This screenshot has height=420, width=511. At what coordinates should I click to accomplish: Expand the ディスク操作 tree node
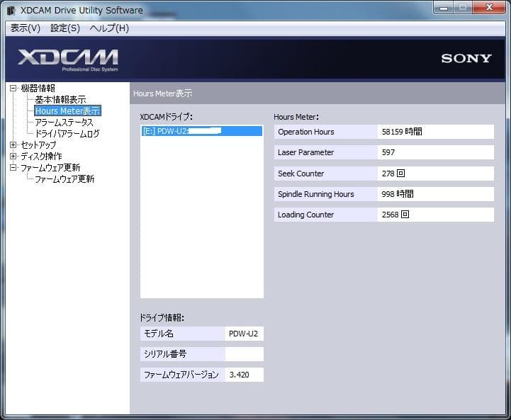[x=13, y=157]
